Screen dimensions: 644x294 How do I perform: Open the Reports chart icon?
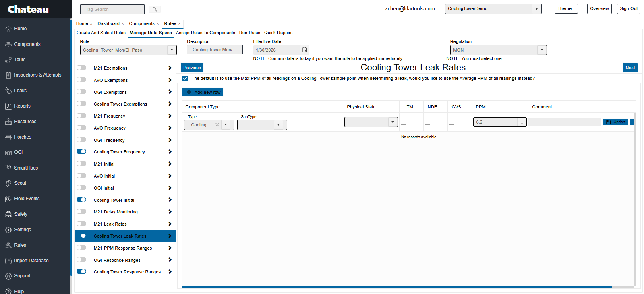pos(8,106)
